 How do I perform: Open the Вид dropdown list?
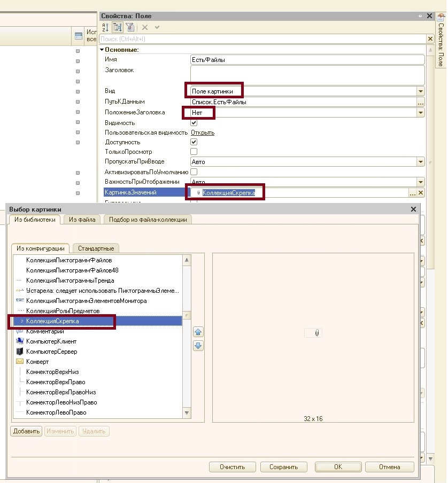tap(421, 91)
